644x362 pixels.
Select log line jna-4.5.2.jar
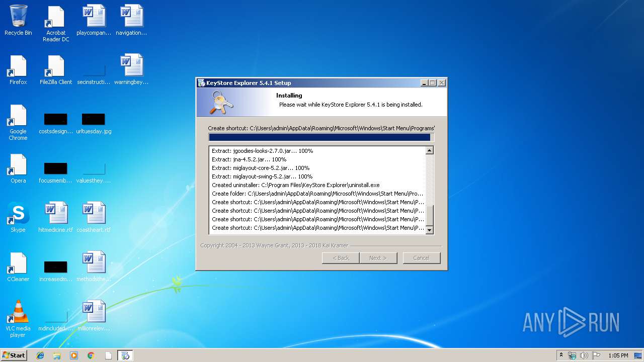[x=249, y=159]
